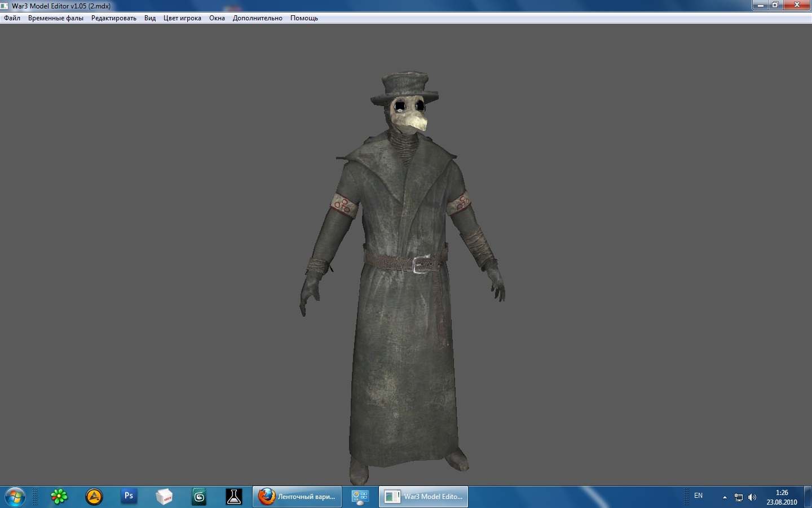Open the Окна menu
Viewport: 812px width, 508px height.
(x=217, y=18)
